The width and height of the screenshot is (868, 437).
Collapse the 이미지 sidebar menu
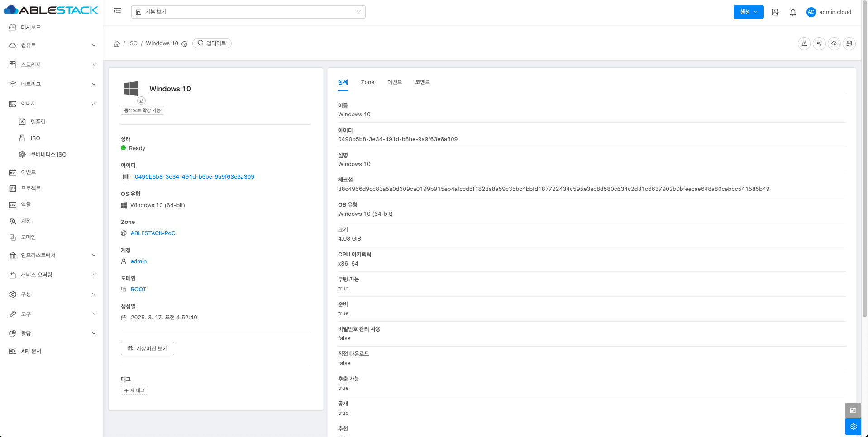(52, 104)
